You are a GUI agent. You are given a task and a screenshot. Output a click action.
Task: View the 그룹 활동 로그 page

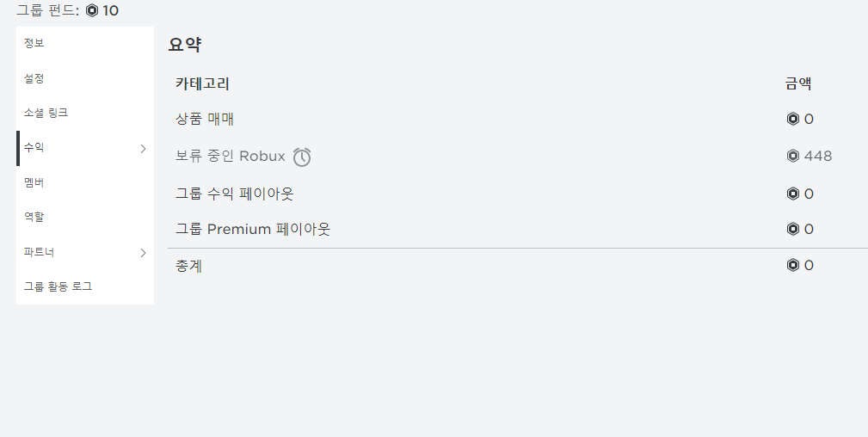(x=58, y=286)
